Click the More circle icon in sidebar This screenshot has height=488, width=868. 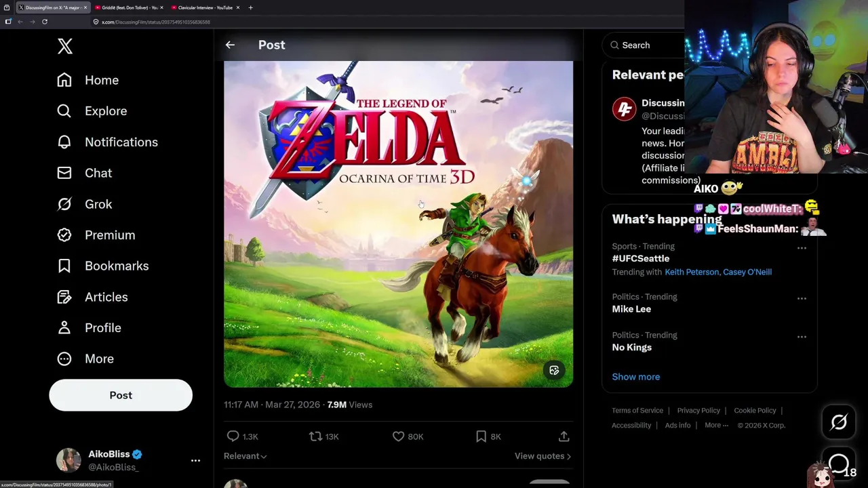coord(64,359)
